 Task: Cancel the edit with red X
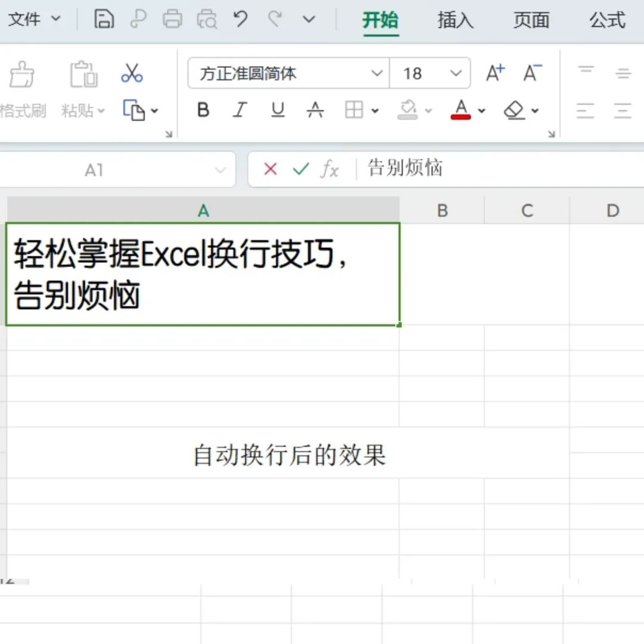point(271,169)
